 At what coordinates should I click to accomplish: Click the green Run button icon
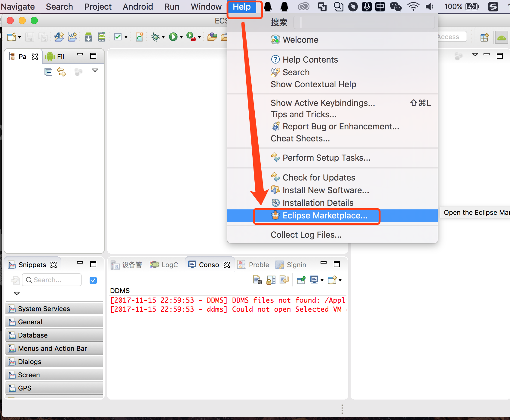click(173, 37)
